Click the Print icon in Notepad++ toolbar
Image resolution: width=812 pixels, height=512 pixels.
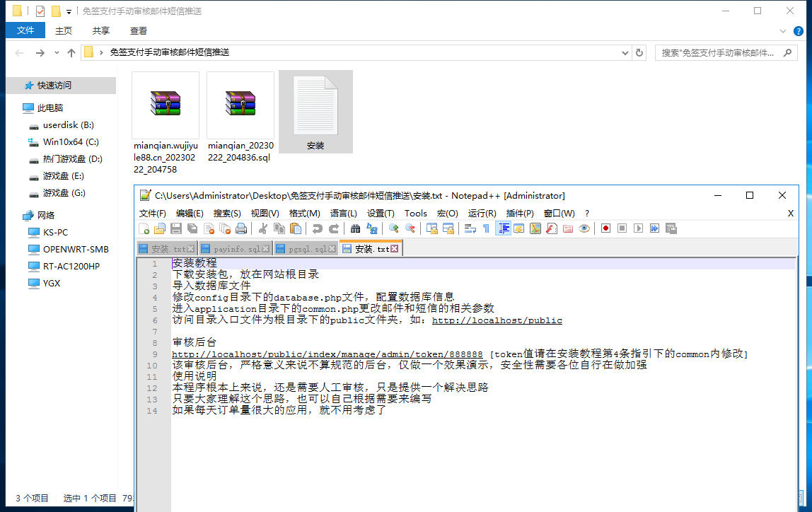click(241, 228)
